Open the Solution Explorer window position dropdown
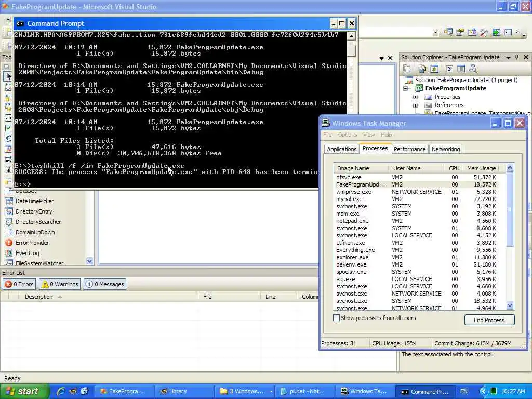 click(508, 57)
